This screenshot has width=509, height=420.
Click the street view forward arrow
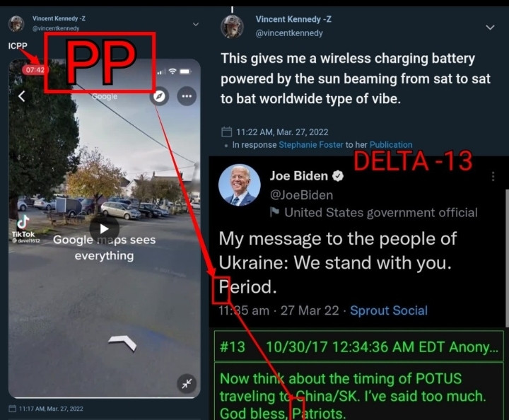pos(122,343)
